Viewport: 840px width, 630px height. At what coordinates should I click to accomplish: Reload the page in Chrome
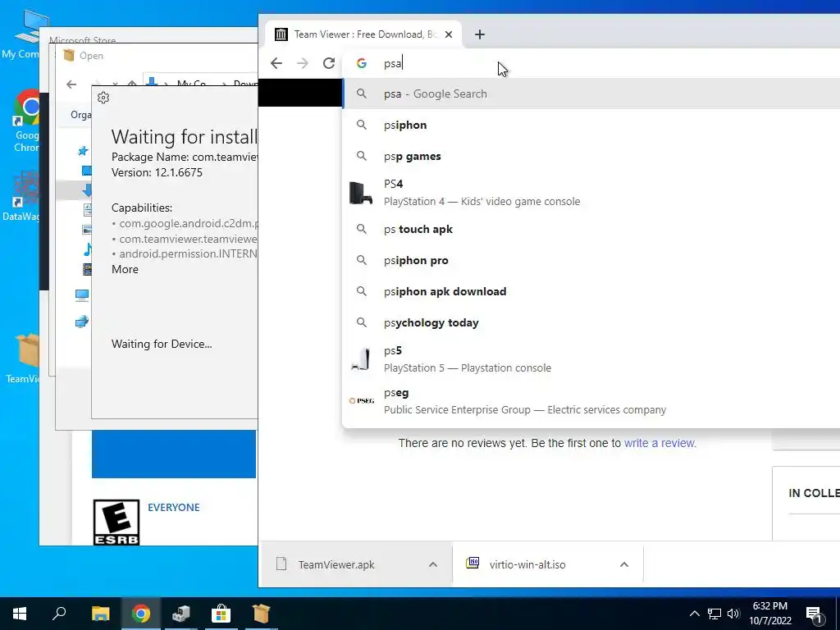point(329,63)
